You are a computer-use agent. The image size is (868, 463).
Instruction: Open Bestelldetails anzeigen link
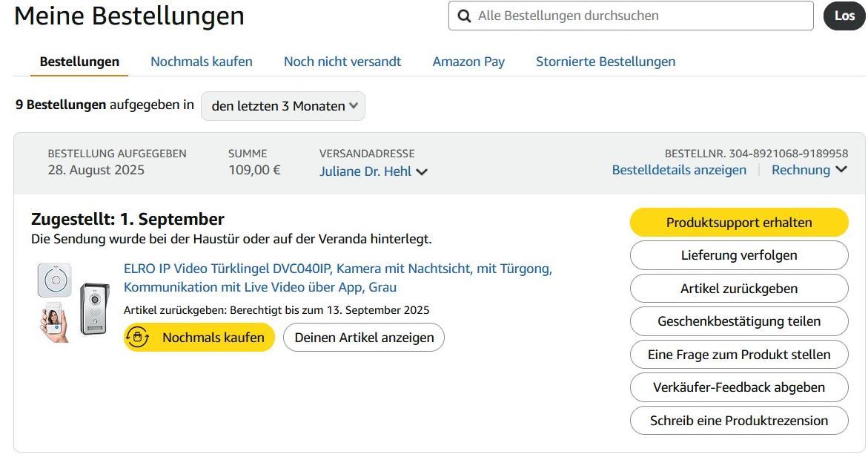[x=679, y=170]
